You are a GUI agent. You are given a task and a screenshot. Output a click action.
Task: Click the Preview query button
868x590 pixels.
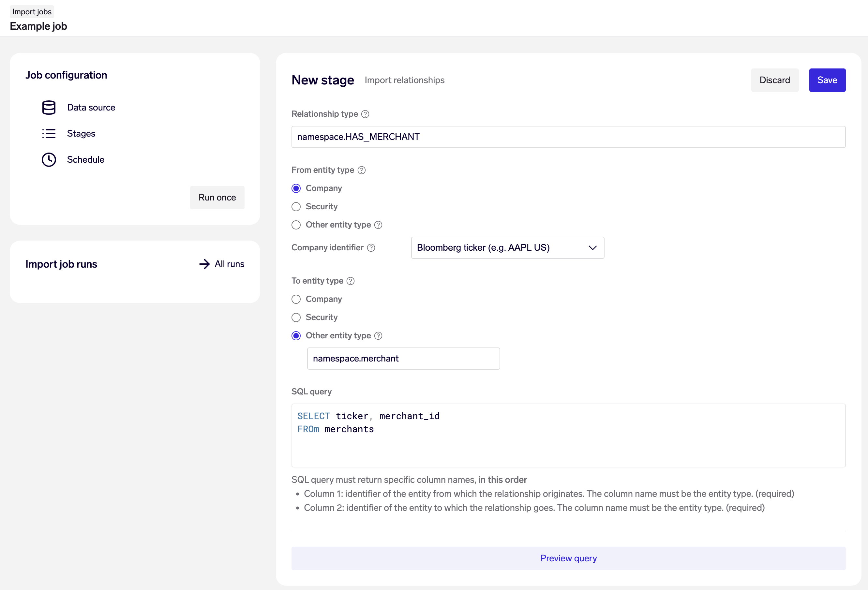pos(568,558)
